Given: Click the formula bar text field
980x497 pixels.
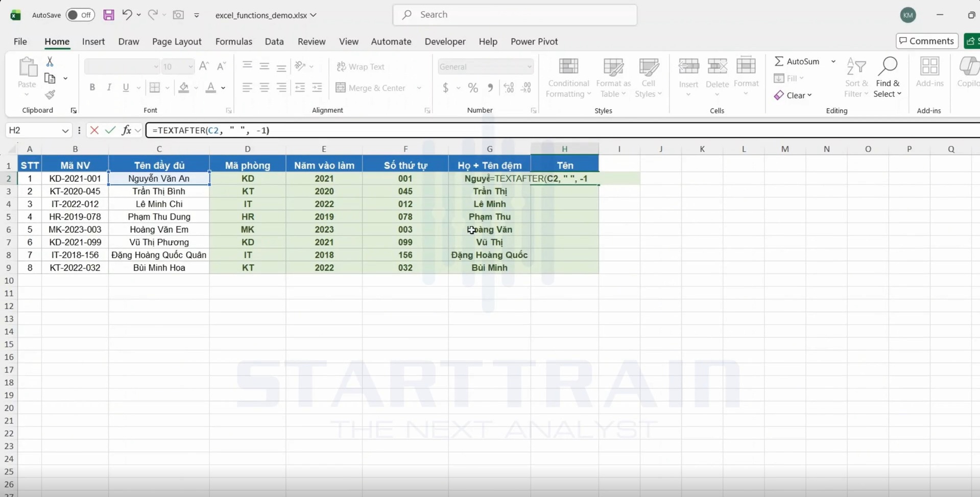Looking at the screenshot, I should (563, 130).
